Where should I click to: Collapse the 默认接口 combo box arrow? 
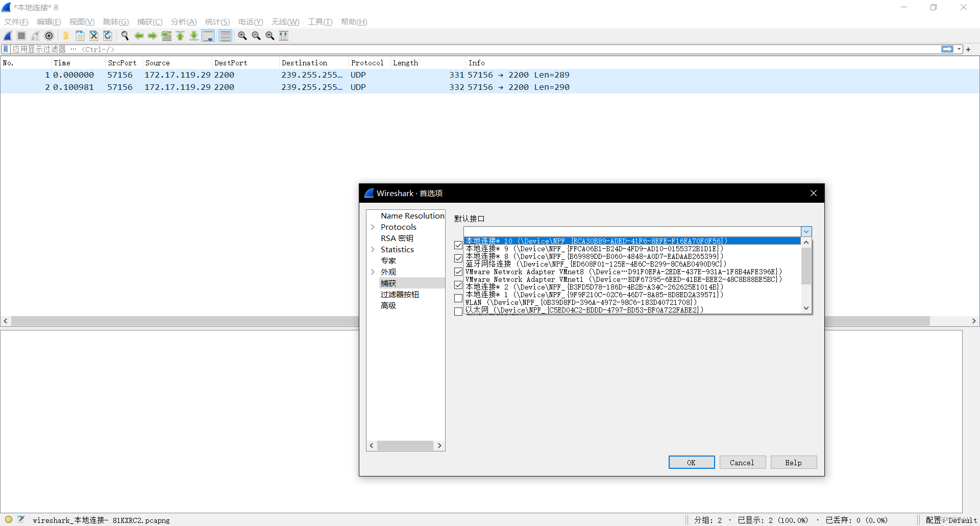click(x=806, y=232)
